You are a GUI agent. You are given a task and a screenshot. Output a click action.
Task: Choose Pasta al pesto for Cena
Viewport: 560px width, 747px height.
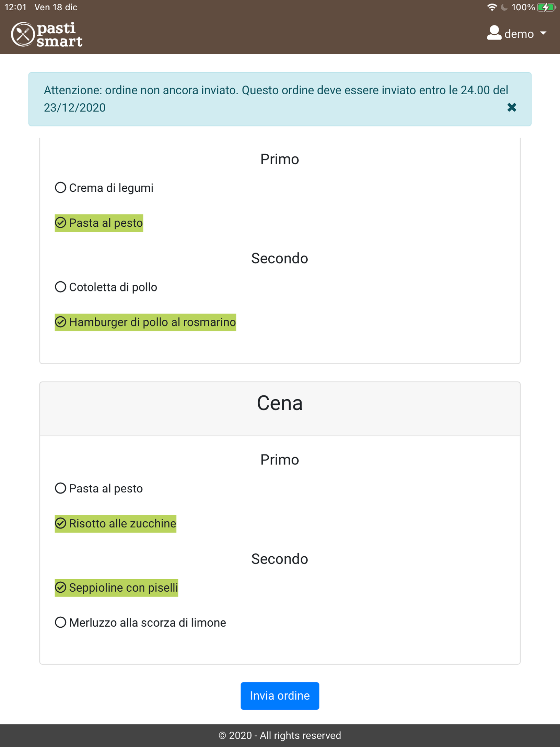coord(60,488)
